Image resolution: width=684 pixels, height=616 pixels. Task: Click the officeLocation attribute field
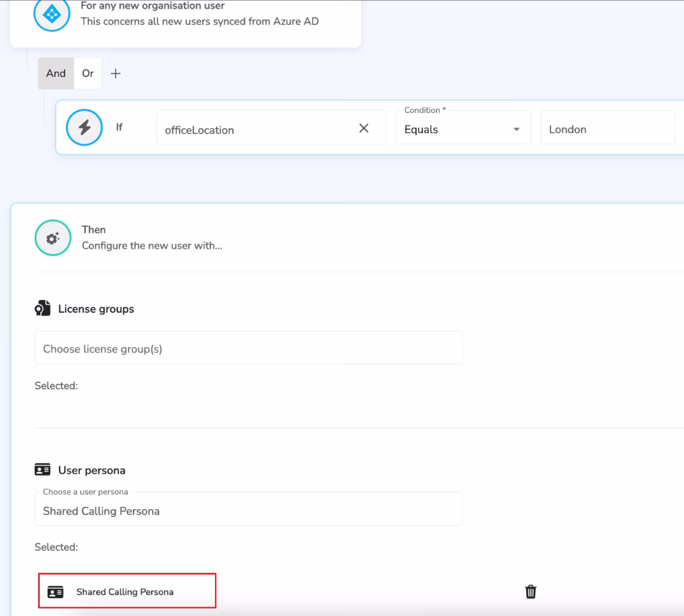pos(254,130)
